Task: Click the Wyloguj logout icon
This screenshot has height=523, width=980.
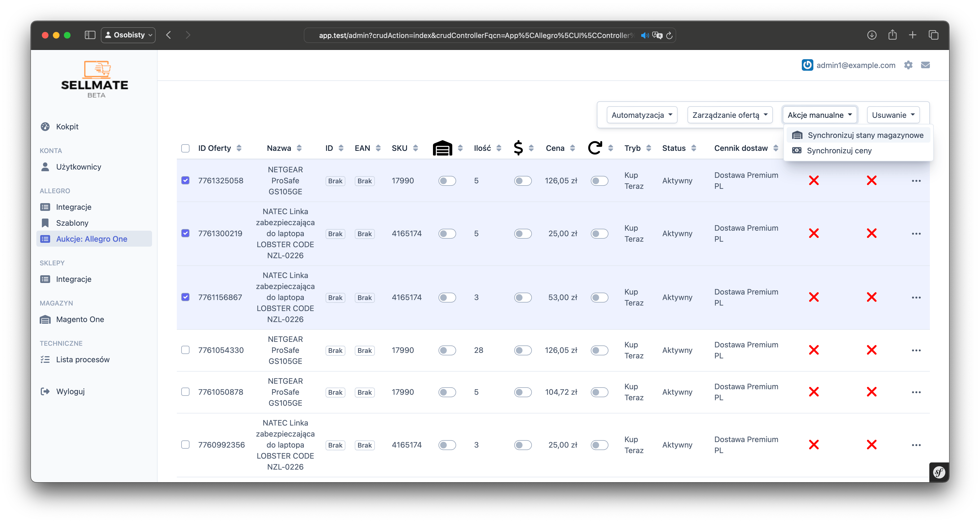Action: (45, 391)
